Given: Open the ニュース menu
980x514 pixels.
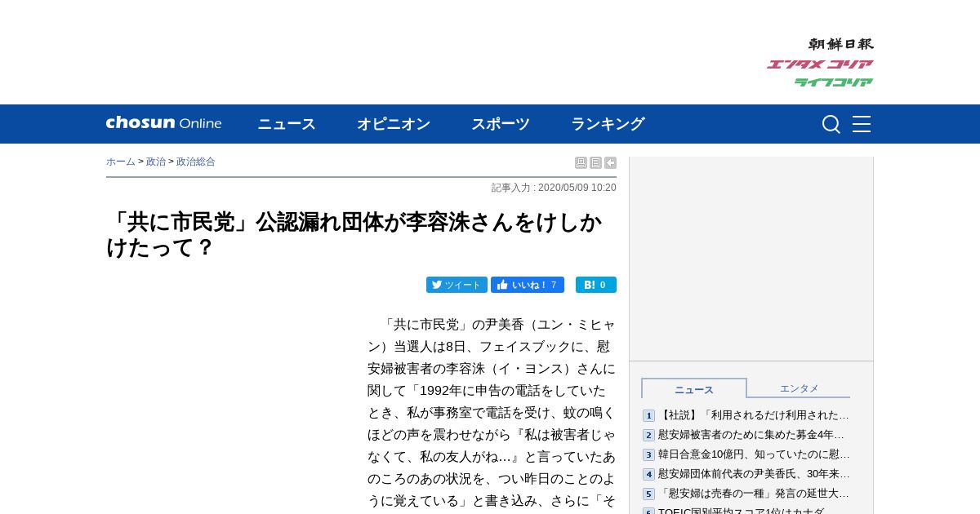Looking at the screenshot, I should point(287,124).
